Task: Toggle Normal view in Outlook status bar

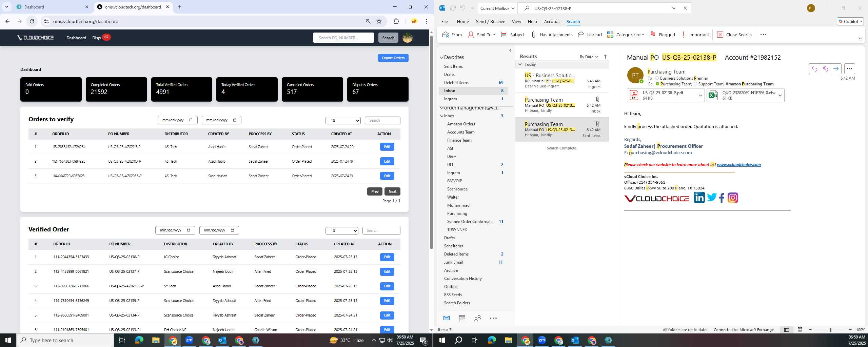Action: [x=787, y=330]
